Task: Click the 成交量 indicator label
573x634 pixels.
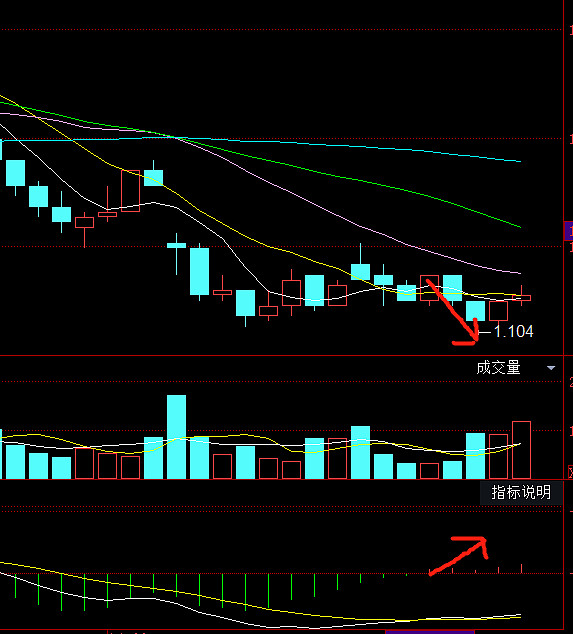Action: pos(498,368)
